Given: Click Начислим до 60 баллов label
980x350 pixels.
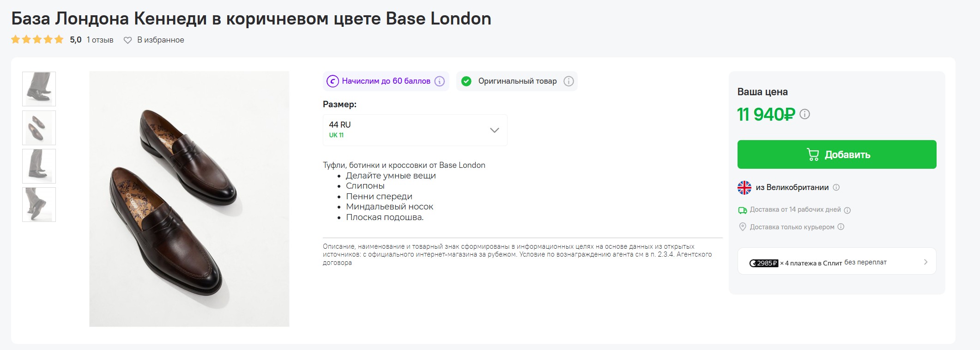Looking at the screenshot, I should (386, 81).
